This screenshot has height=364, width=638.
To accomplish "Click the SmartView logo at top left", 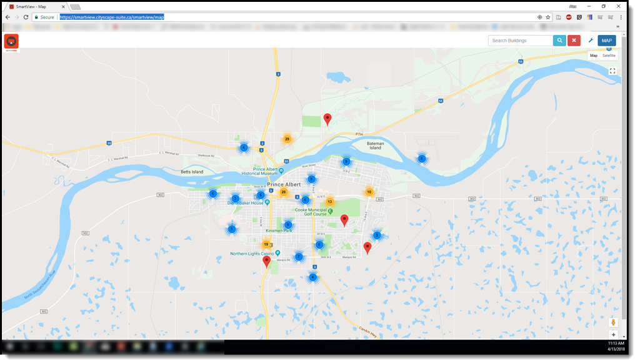I will [x=11, y=42].
